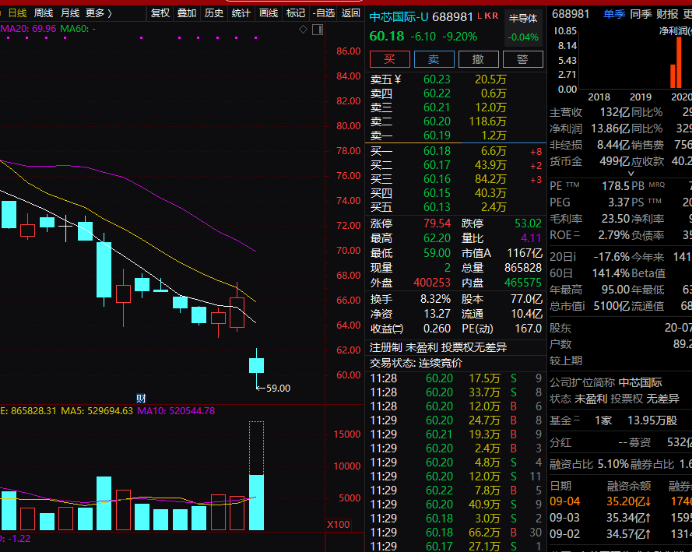Click the K indicator next to stock code
693x552 pixels.
coord(487,16)
